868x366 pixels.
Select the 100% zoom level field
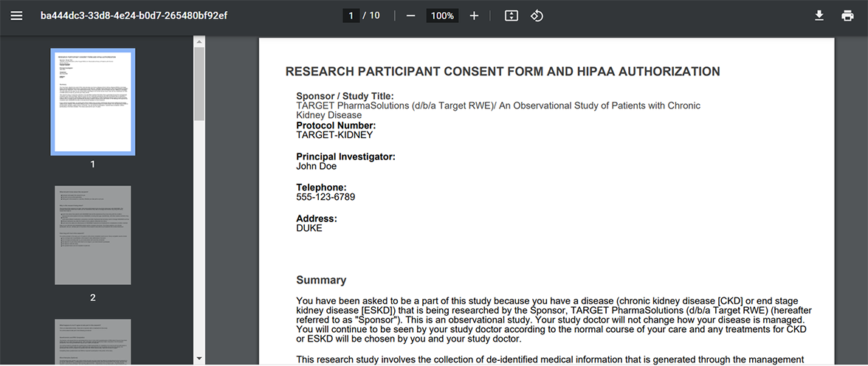pyautogui.click(x=442, y=15)
